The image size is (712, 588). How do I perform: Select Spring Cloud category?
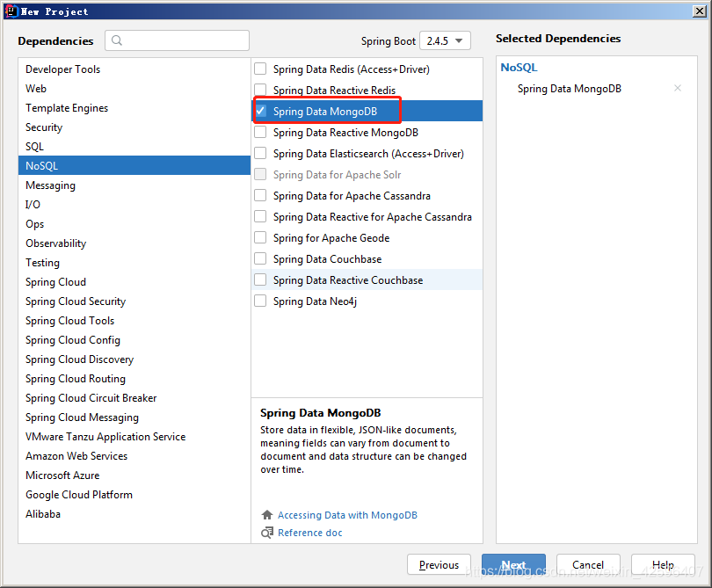(x=134, y=282)
